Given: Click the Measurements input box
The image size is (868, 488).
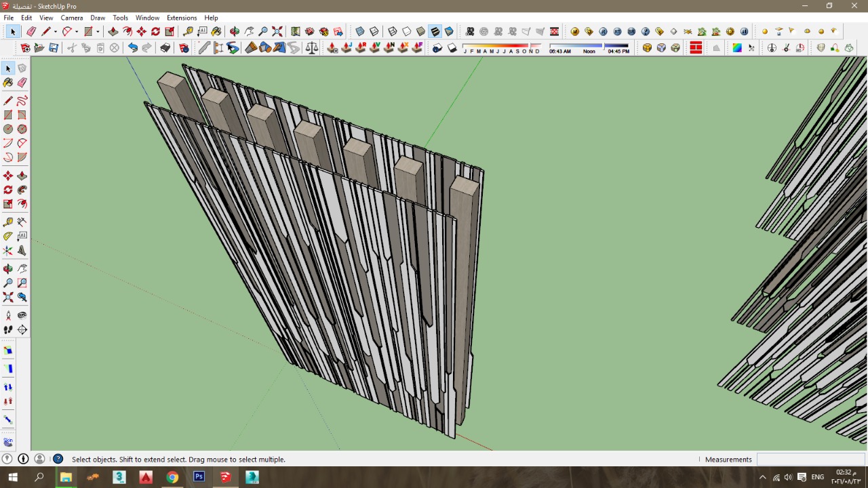Looking at the screenshot, I should 809,459.
